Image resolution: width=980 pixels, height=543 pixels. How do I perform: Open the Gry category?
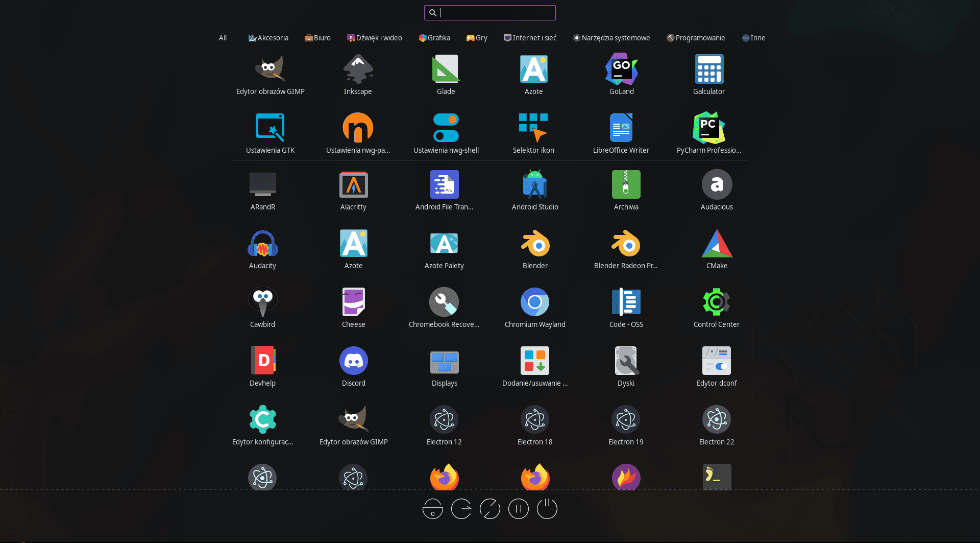click(x=477, y=38)
